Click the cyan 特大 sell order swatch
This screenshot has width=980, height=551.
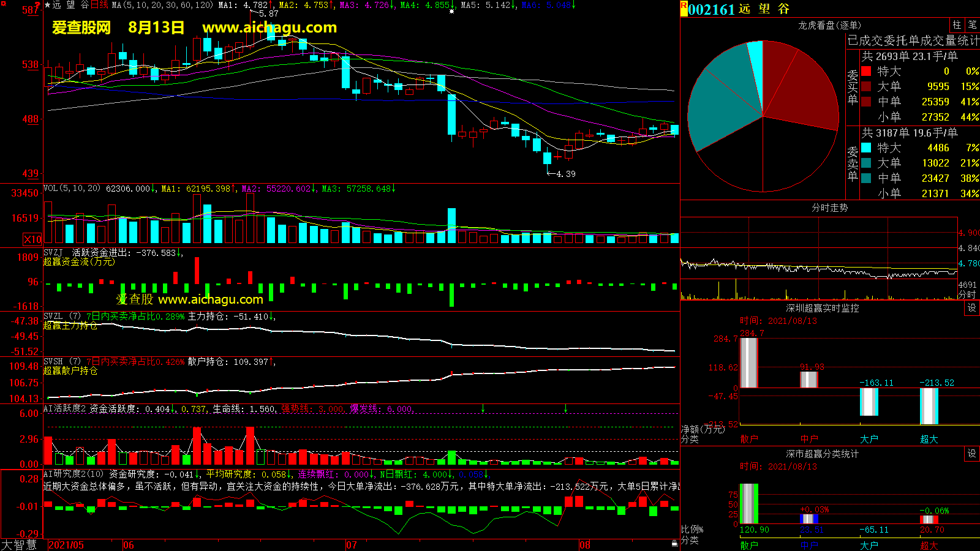coord(866,148)
